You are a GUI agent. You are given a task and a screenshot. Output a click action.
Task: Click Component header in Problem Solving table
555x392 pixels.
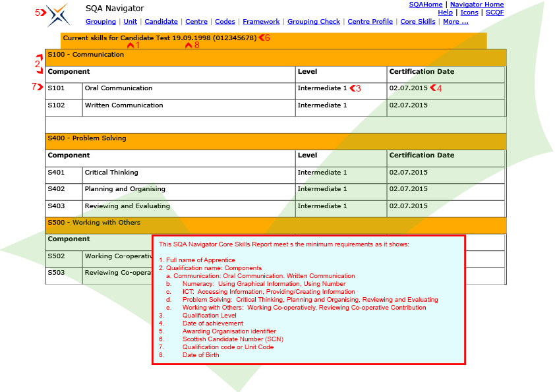click(170, 159)
